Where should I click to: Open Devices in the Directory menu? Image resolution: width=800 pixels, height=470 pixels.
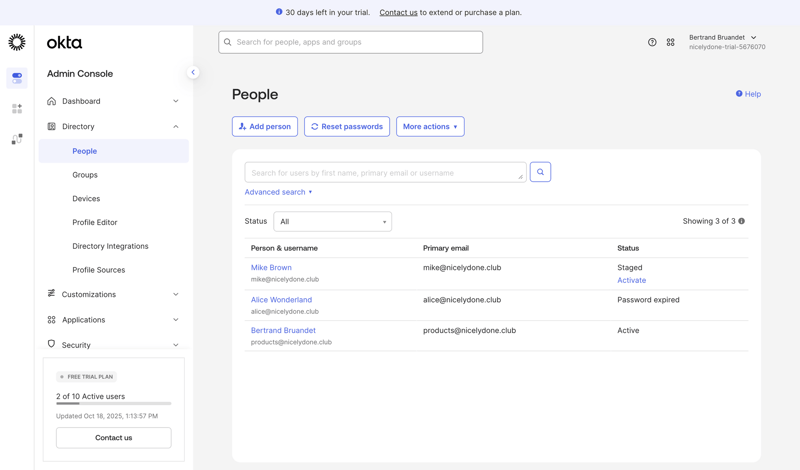pos(86,199)
